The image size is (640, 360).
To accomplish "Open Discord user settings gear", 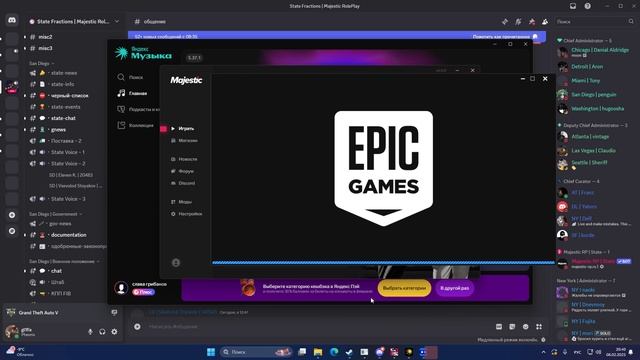I will 114,332.
